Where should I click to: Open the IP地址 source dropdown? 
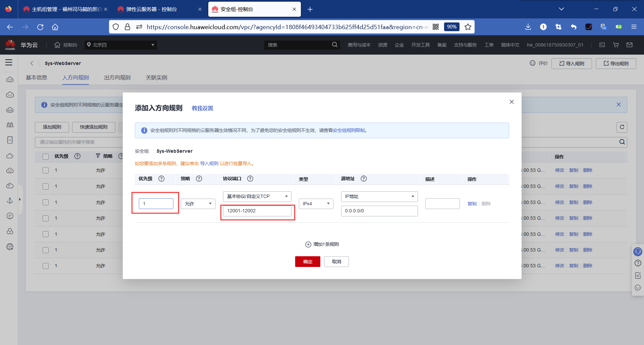point(379,196)
